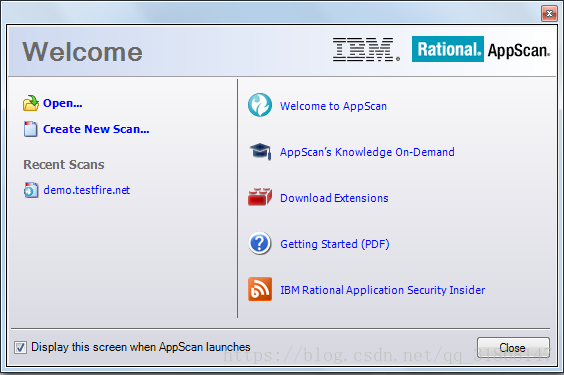Image resolution: width=564 pixels, height=375 pixels.
Task: Click the demo.testfire.net scan file icon
Action: 31,190
